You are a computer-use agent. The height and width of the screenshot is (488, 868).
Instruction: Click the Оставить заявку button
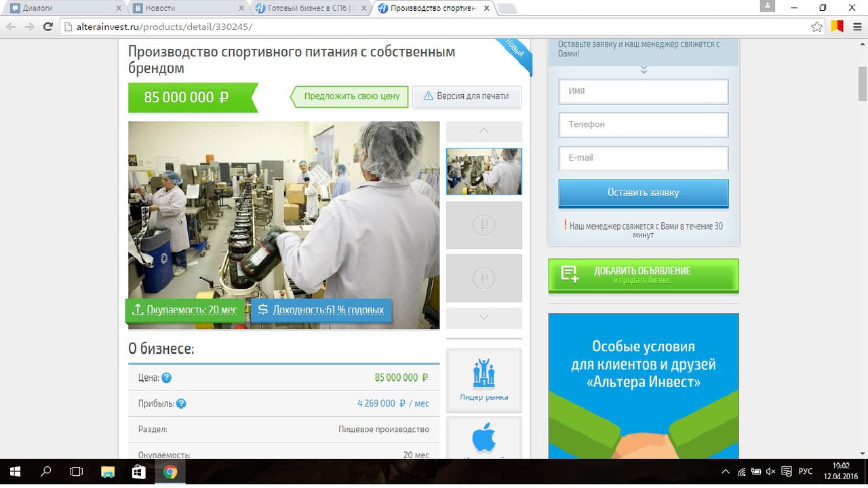643,192
